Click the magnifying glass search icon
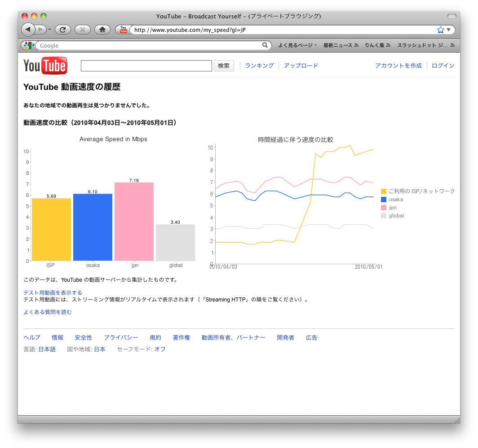Screen dimensions: 478x448 [265, 45]
